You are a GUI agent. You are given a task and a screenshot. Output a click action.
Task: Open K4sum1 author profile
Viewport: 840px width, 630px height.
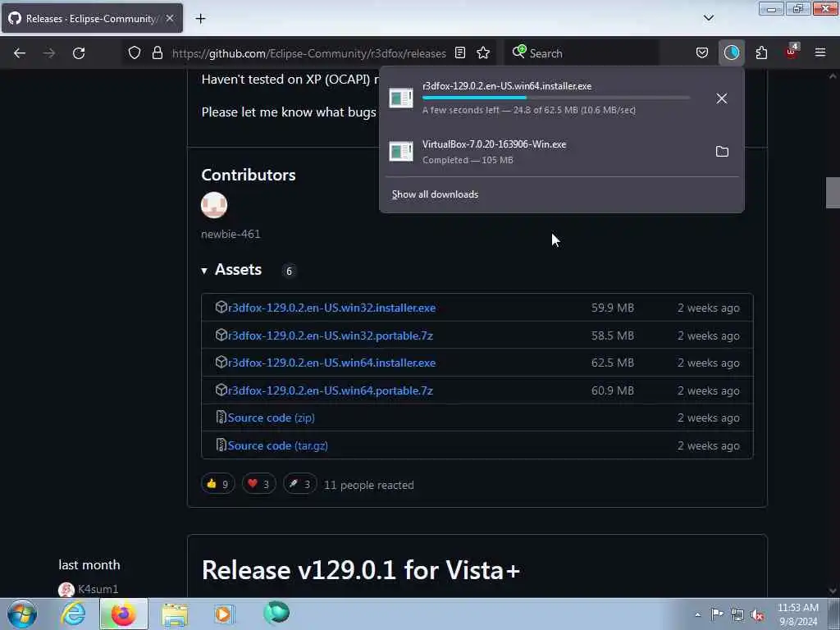pos(98,589)
